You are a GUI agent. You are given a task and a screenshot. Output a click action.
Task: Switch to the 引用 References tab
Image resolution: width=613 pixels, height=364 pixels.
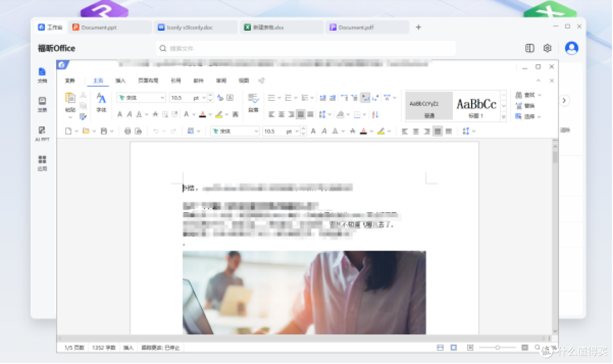(x=176, y=81)
